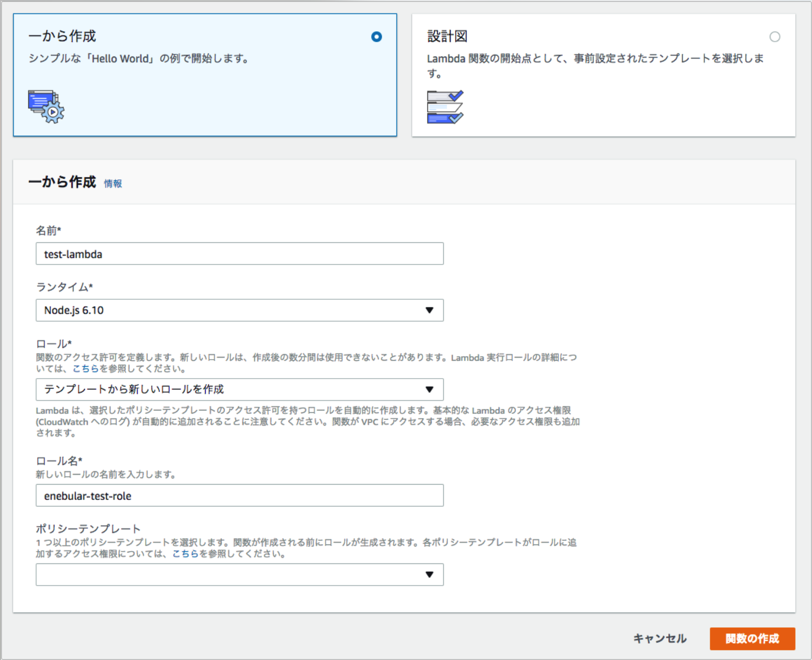812x660 pixels.
Task: Select the 一から作成 radio button
Action: pyautogui.click(x=377, y=37)
